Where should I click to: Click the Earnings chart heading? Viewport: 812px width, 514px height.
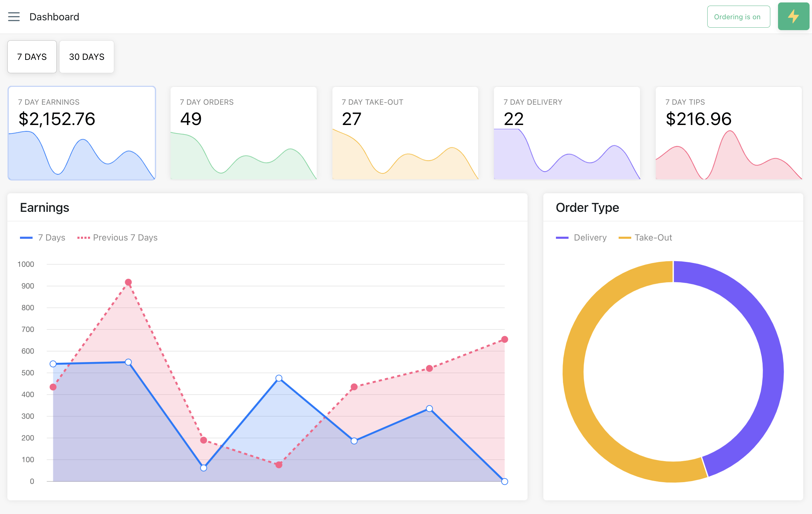[x=44, y=208]
